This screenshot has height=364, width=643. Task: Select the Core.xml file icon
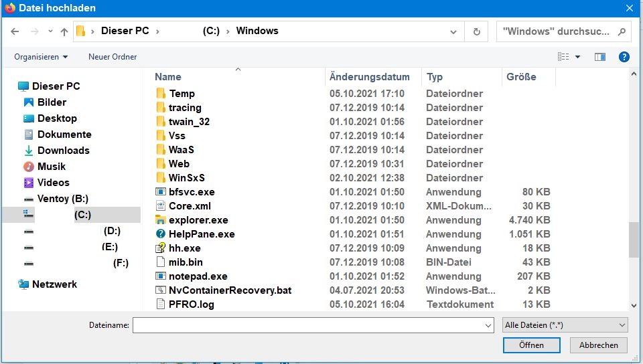click(x=161, y=206)
